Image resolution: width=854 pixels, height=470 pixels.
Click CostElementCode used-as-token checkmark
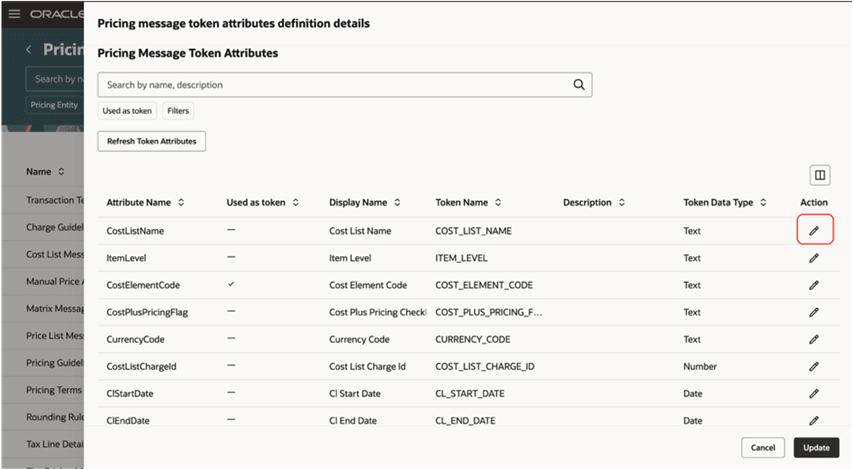(231, 284)
